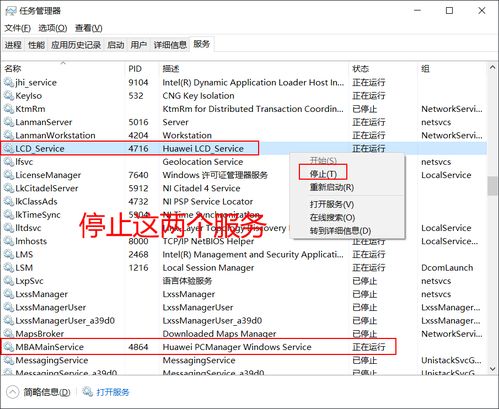Viewport: 499px width, 409px height.
Task: Click the service icon beside LanmanServer
Action: click(x=9, y=122)
